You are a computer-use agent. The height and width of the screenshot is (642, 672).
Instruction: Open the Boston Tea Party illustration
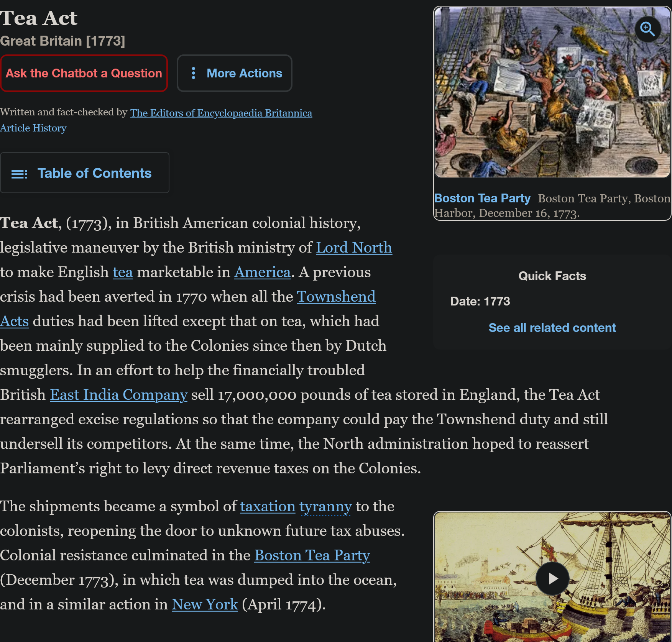(x=552, y=92)
